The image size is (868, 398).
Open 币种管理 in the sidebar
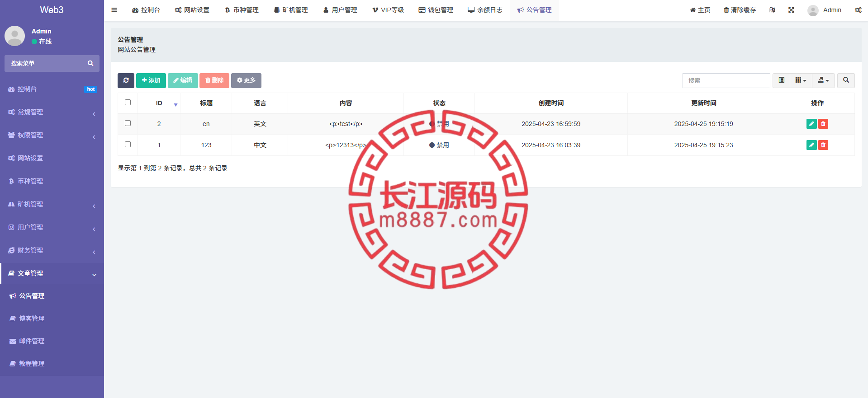52,181
